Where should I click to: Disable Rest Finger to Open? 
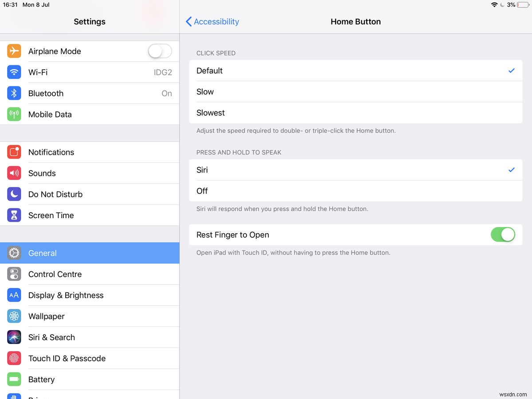point(503,235)
